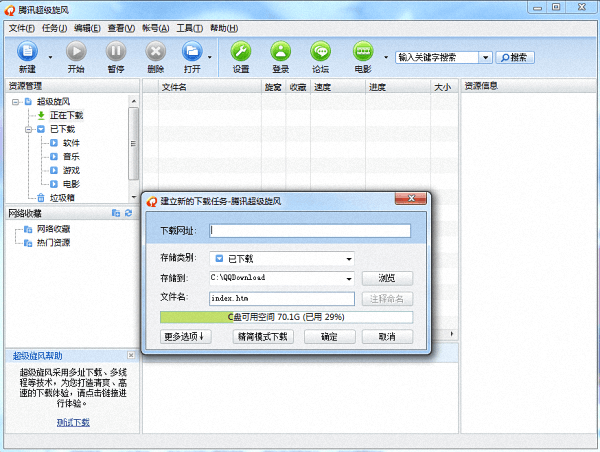This screenshot has width=600, height=452.
Task: Click the 下载网址 input field
Action: pos(310,231)
